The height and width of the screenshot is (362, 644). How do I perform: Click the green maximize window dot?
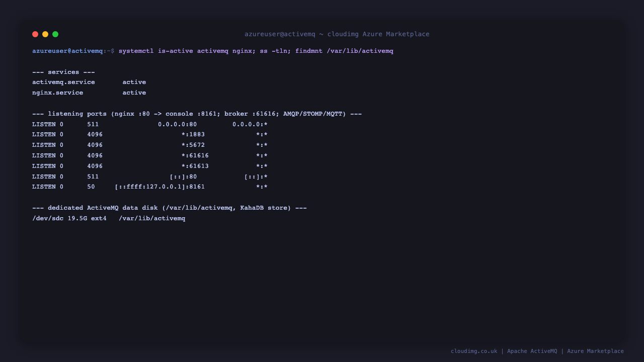55,34
